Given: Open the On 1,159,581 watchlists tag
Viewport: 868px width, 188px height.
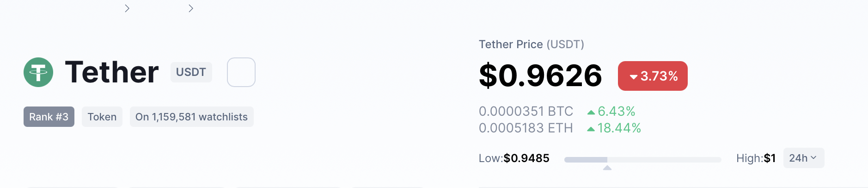Looking at the screenshot, I should click(x=191, y=117).
